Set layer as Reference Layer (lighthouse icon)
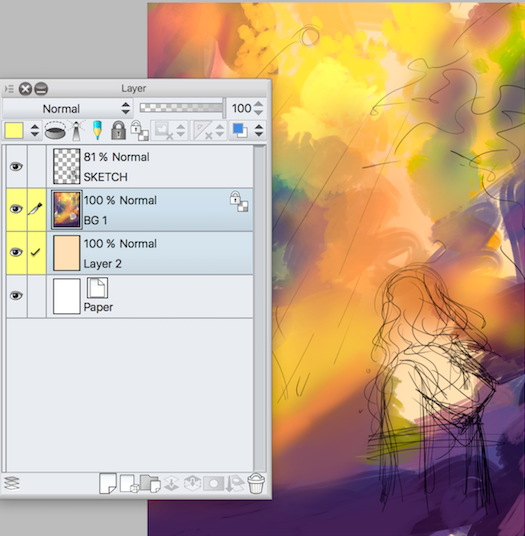The height and width of the screenshot is (536, 525). coord(76,131)
